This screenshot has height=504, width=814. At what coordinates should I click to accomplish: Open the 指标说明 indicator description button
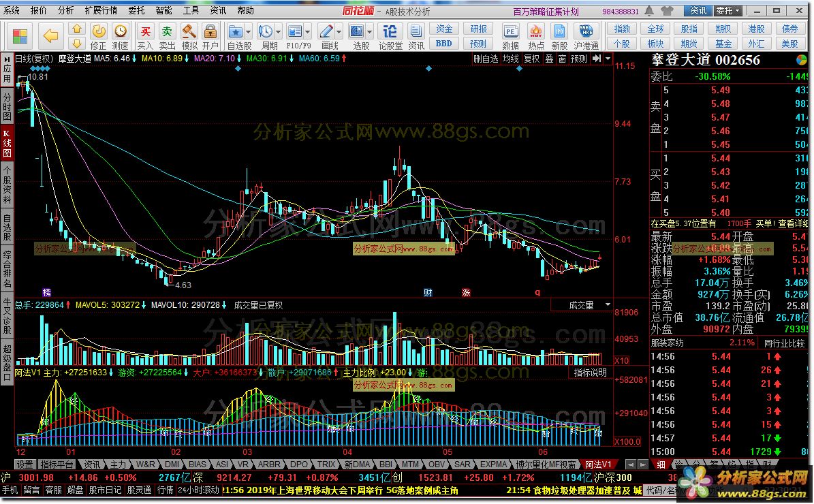[x=591, y=373]
